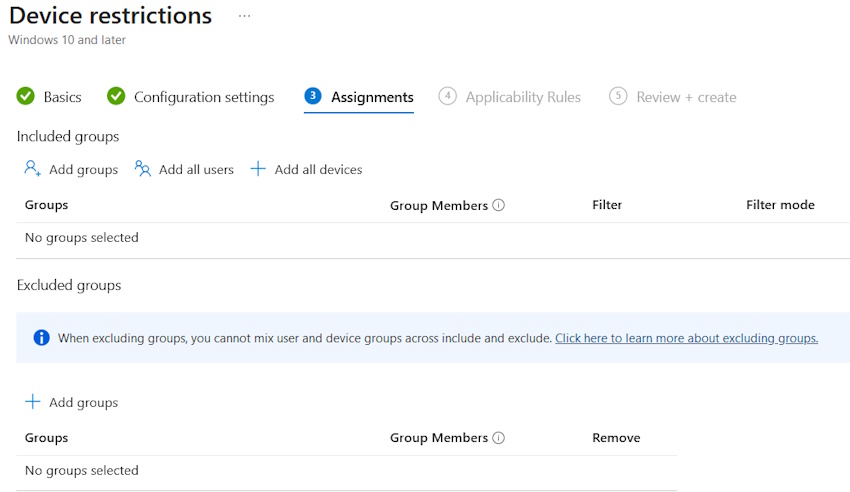Screen dimensions: 850x492
Task: Click Add all users button text
Action: coord(196,170)
